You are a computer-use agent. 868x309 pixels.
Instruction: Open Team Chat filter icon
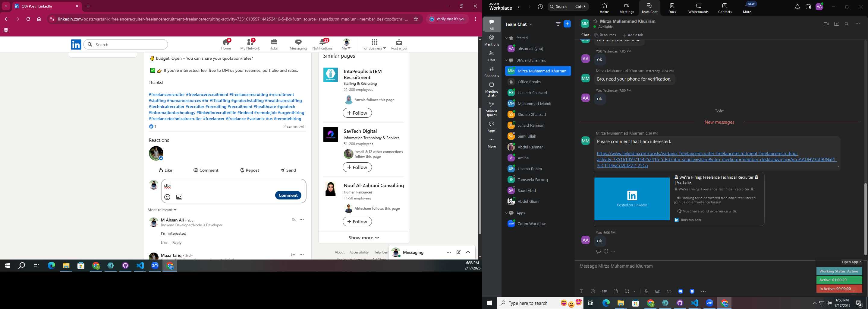(558, 24)
